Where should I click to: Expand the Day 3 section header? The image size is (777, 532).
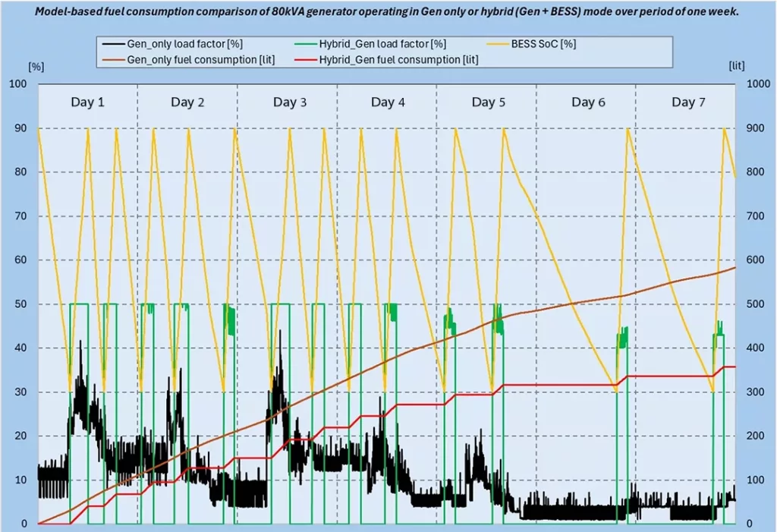point(290,102)
